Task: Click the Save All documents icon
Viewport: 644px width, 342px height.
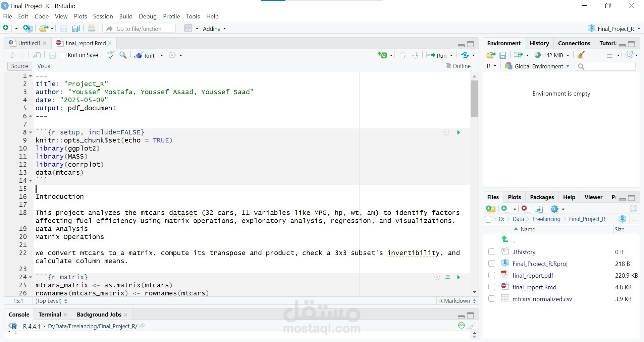Action: click(76, 28)
